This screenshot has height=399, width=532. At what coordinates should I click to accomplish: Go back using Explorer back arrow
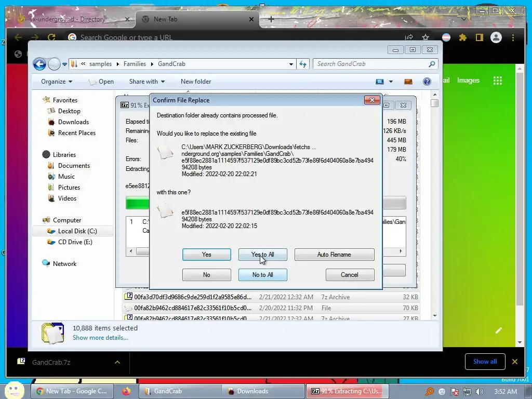pos(39,64)
